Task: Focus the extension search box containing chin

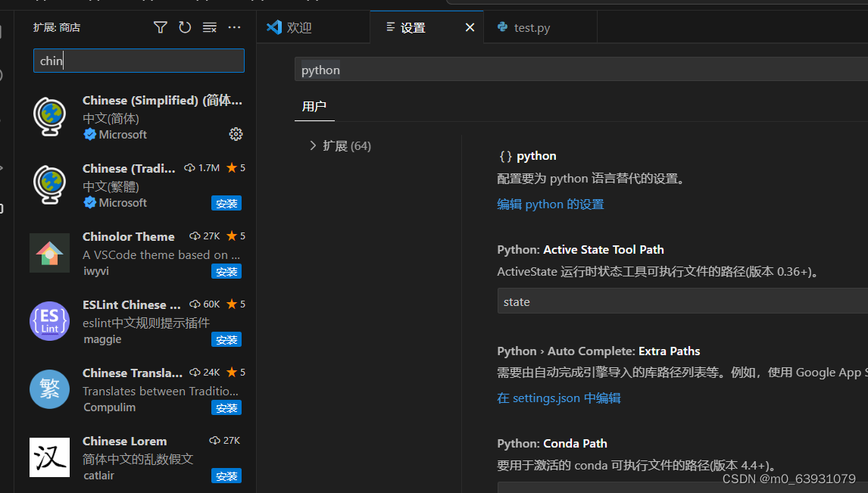Action: (139, 61)
